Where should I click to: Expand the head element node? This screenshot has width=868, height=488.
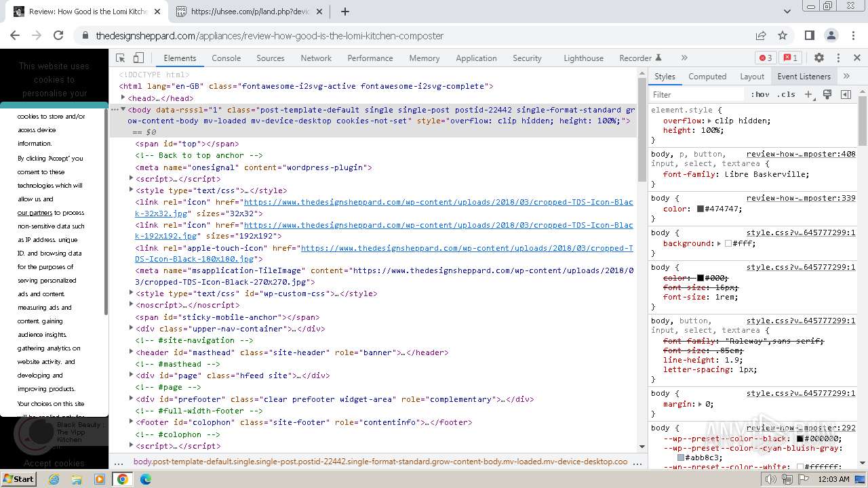pyautogui.click(x=123, y=98)
